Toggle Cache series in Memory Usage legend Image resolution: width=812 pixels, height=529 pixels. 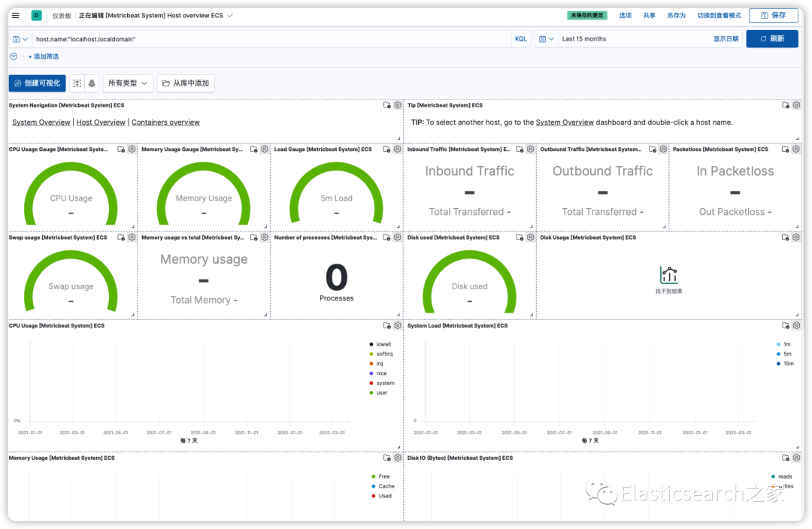(x=383, y=486)
